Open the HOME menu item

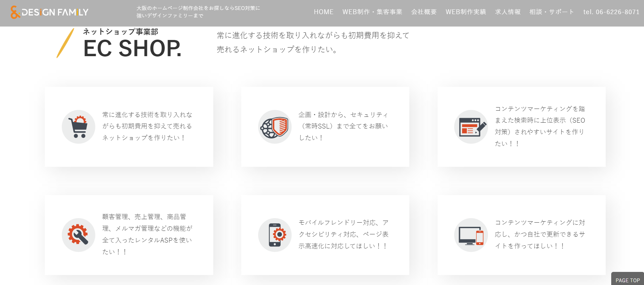323,12
